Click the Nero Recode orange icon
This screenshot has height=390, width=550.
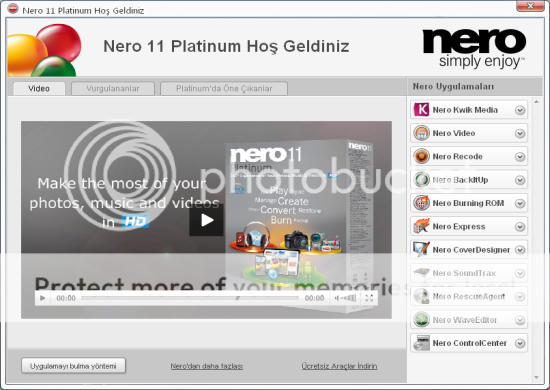click(x=421, y=156)
